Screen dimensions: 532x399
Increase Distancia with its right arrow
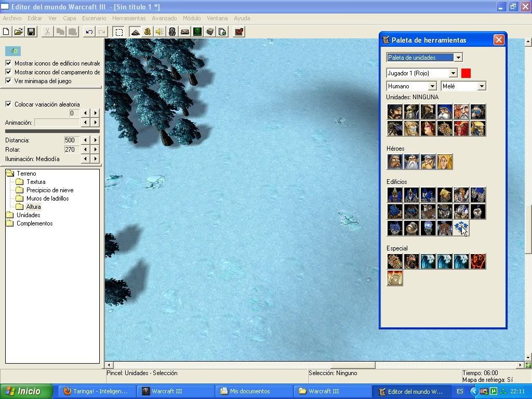[x=96, y=140]
